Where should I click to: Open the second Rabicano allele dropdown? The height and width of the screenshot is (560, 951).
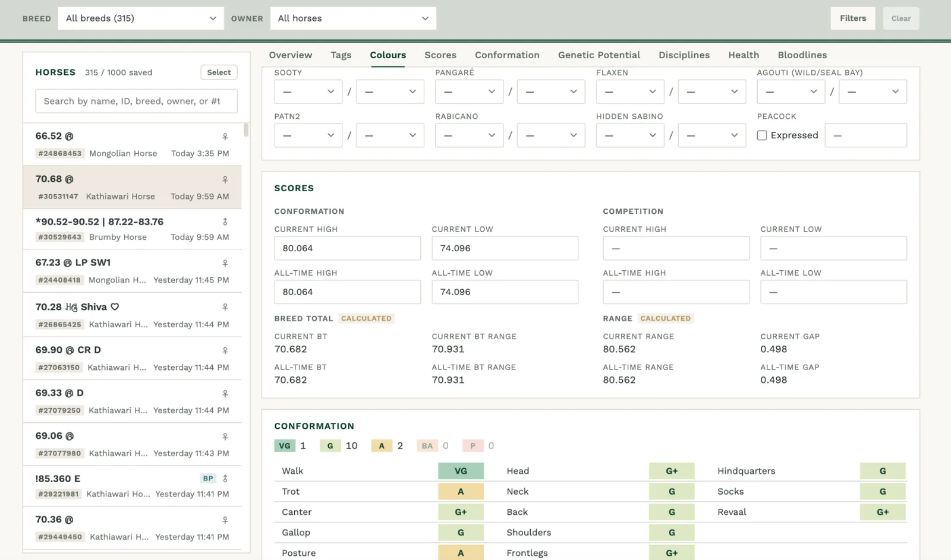551,135
